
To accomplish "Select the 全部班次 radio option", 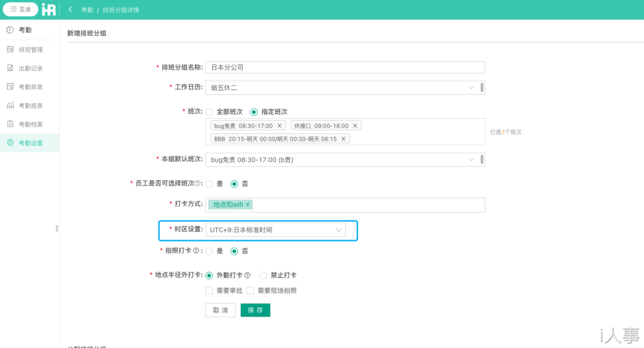I will click(x=209, y=112).
